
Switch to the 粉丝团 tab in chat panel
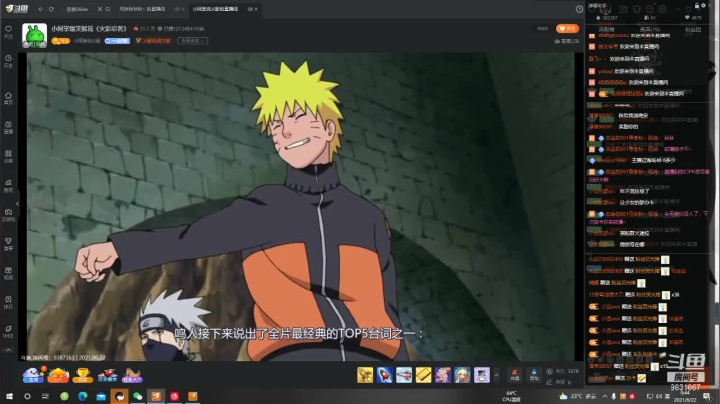click(693, 29)
